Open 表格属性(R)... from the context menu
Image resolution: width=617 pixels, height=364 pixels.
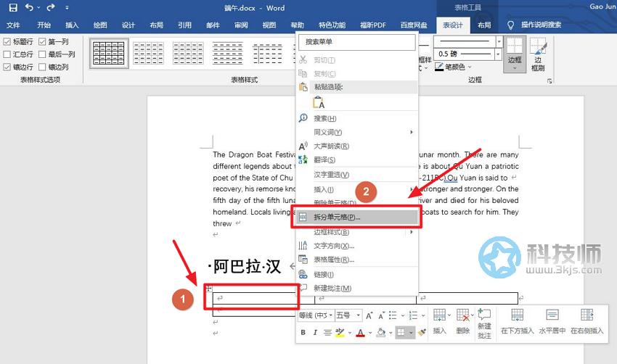pyautogui.click(x=356, y=260)
